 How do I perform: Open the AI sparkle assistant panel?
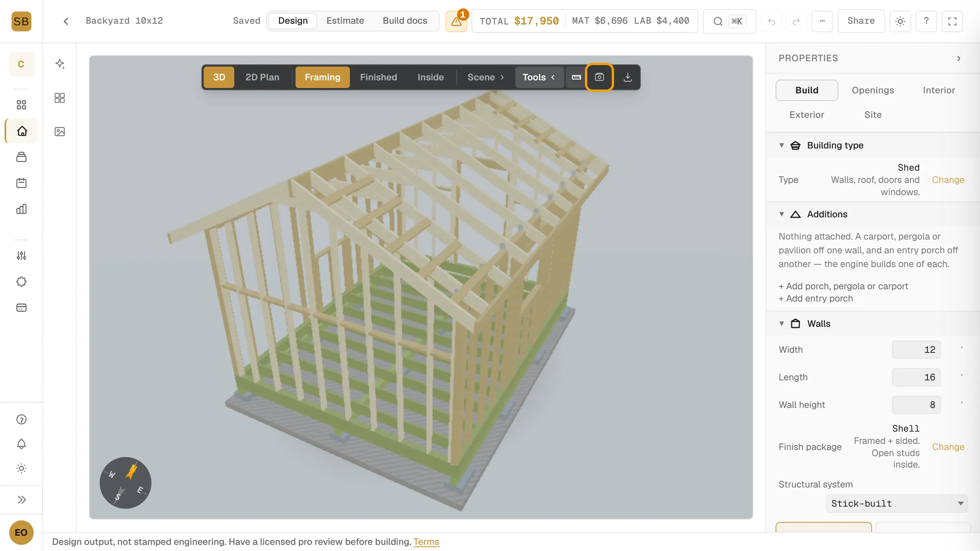60,64
